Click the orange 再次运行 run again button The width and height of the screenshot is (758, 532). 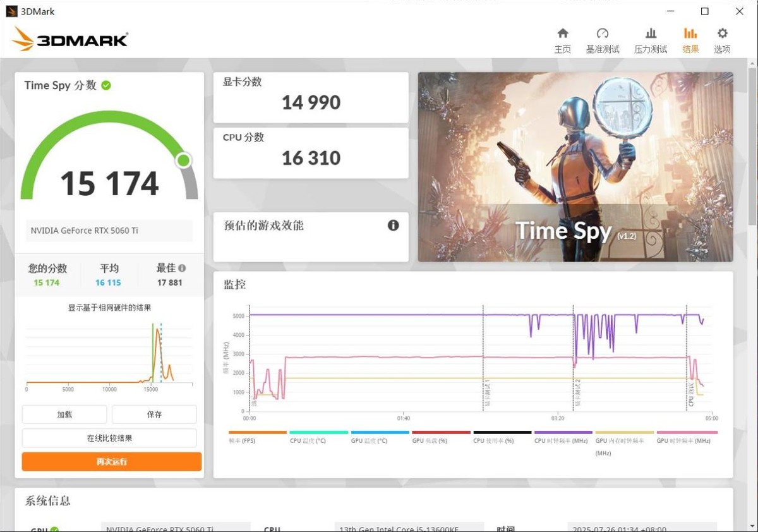[x=112, y=462]
